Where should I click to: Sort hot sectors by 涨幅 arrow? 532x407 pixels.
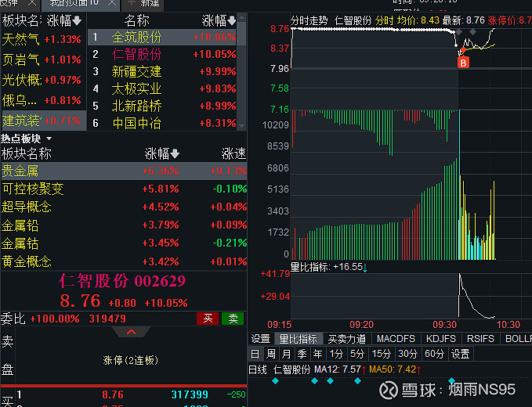click(175, 154)
